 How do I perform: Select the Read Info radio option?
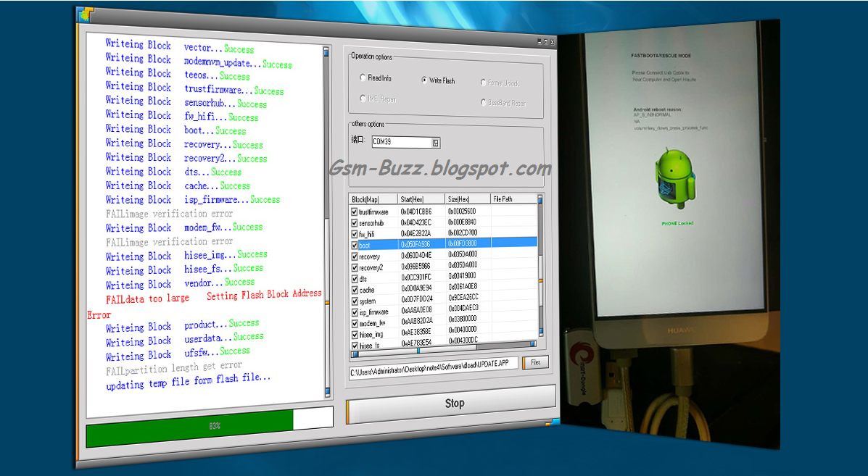376,78
